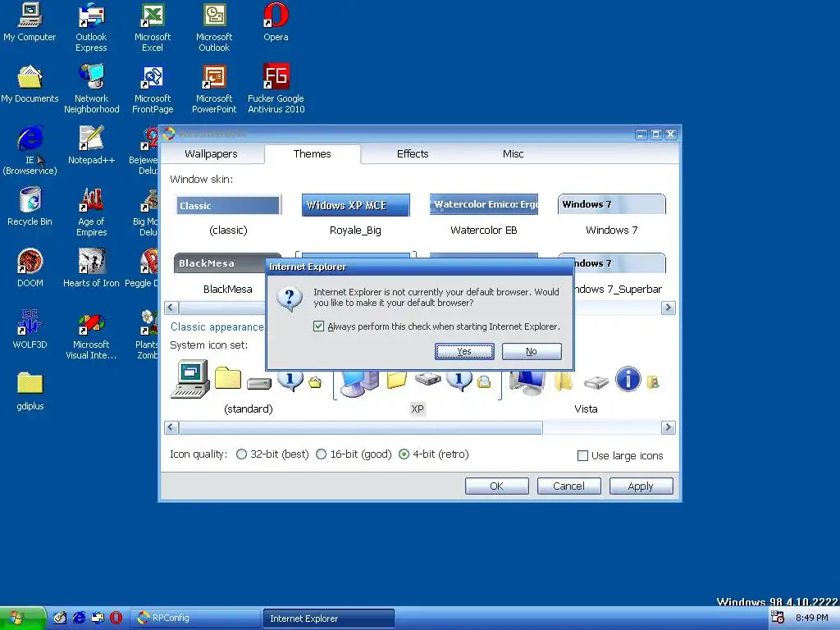Select the WOLF3D desktop shortcut

tap(30, 330)
